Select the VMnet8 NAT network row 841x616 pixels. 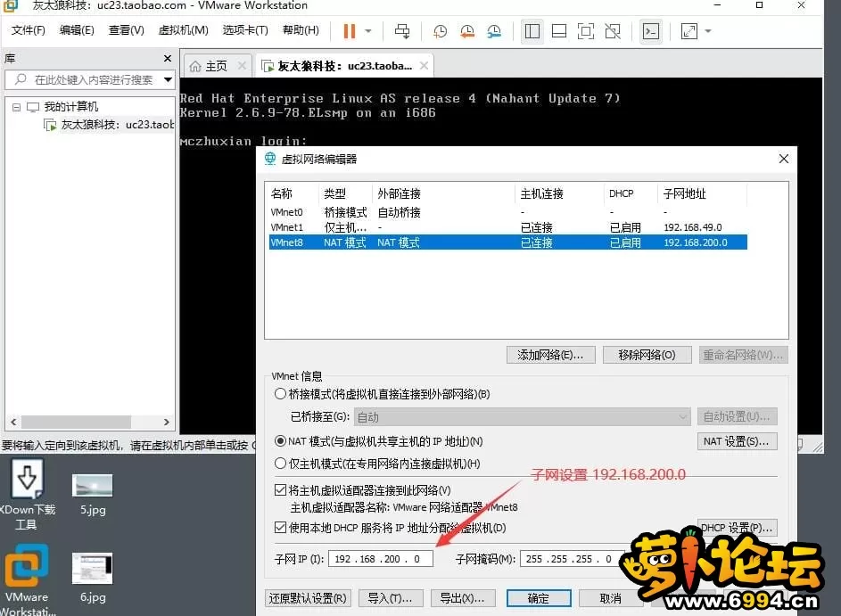pyautogui.click(x=507, y=242)
